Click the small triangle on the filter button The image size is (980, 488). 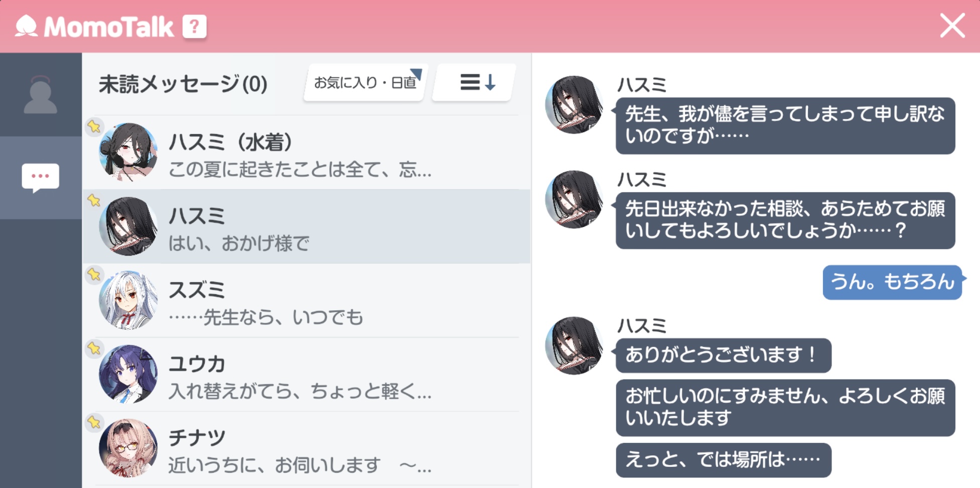coord(415,74)
